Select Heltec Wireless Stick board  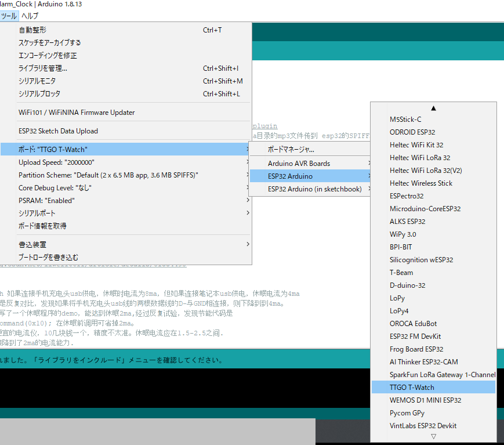coord(433,183)
